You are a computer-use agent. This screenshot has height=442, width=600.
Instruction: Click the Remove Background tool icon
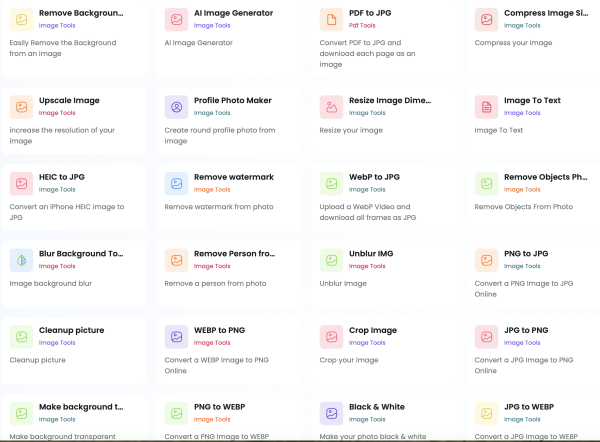(22, 19)
